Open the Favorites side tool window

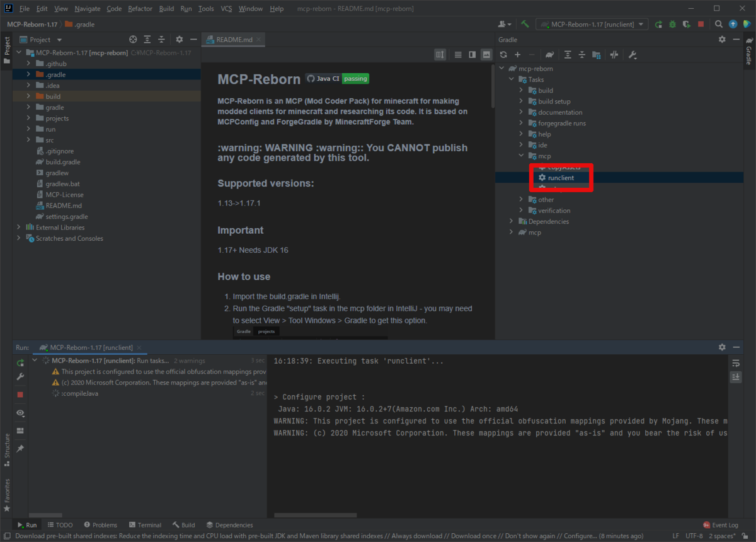tap(7, 494)
